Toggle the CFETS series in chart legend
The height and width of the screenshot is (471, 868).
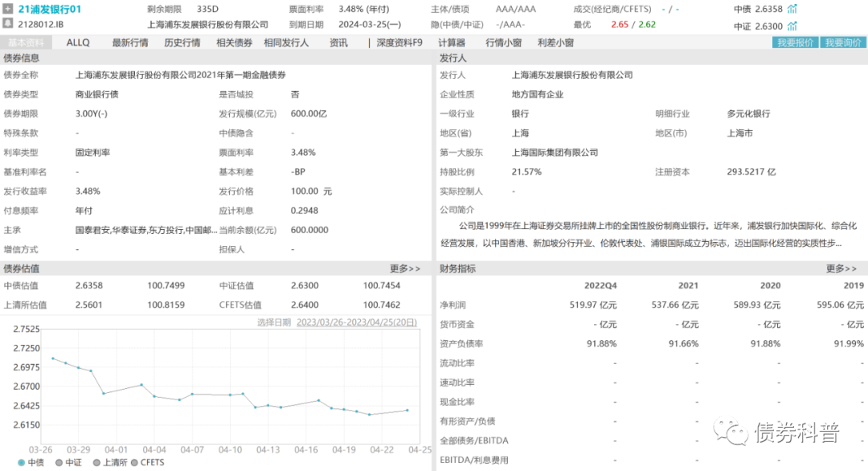click(x=148, y=462)
